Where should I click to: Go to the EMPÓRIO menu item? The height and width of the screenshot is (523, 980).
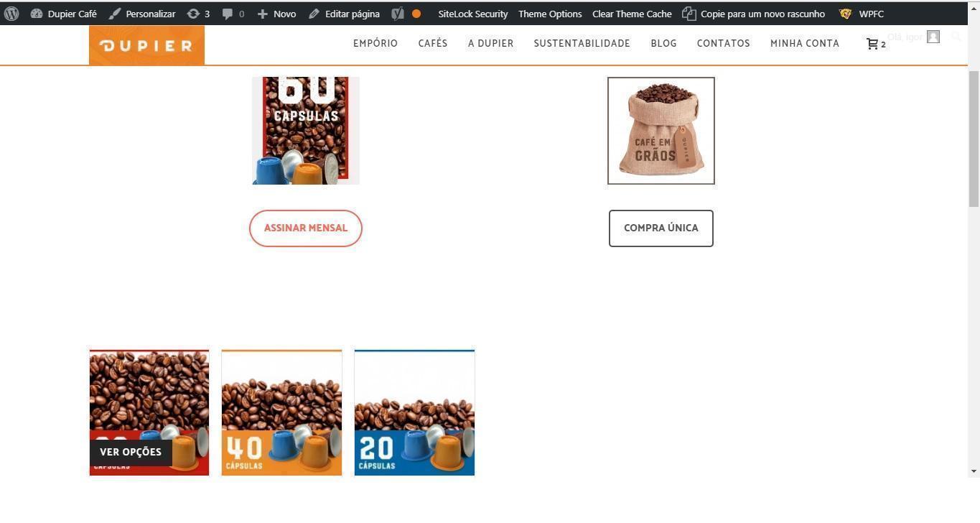[x=375, y=43]
